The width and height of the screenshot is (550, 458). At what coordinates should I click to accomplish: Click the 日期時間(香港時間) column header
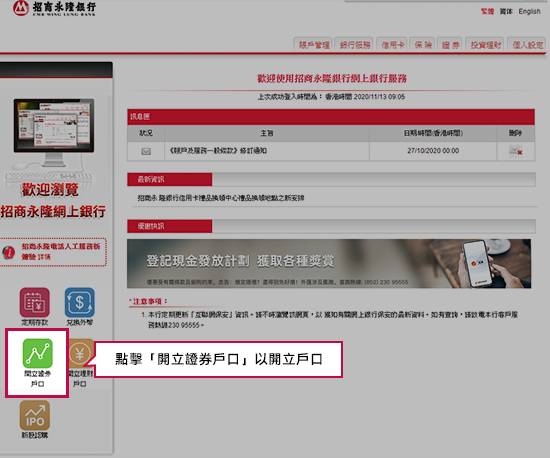pyautogui.click(x=433, y=133)
